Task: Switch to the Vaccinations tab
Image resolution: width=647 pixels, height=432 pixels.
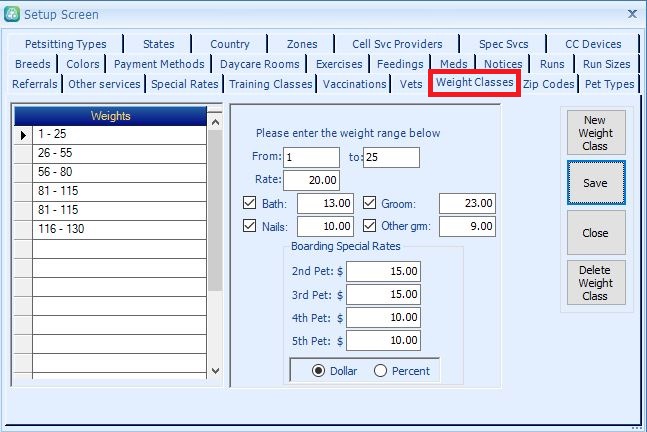Action: click(355, 84)
